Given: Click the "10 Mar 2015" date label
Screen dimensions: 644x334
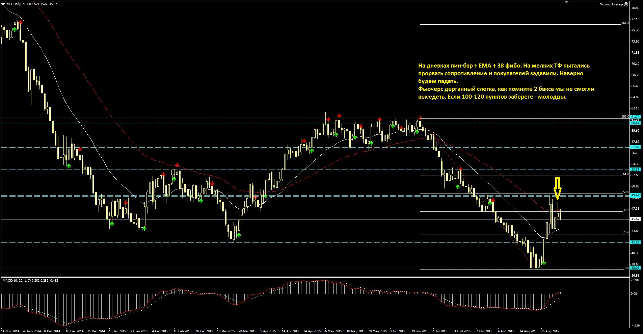Looking at the screenshot, I should pos(226,331).
